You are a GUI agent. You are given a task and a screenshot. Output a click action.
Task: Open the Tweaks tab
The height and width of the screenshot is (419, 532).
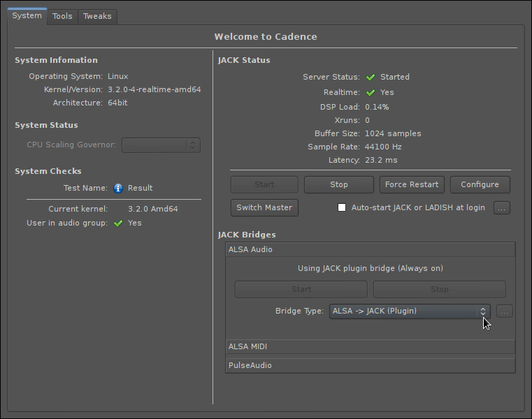coord(97,16)
